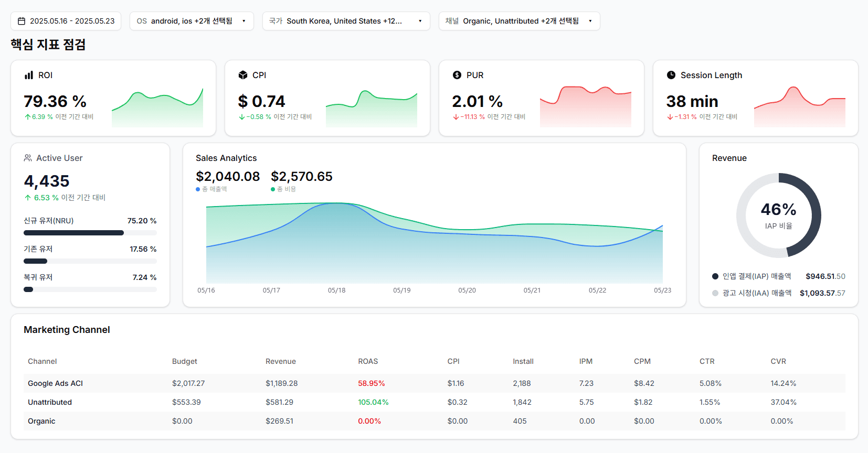Click the PUR dollar coin icon
This screenshot has height=453, width=868.
coord(457,75)
